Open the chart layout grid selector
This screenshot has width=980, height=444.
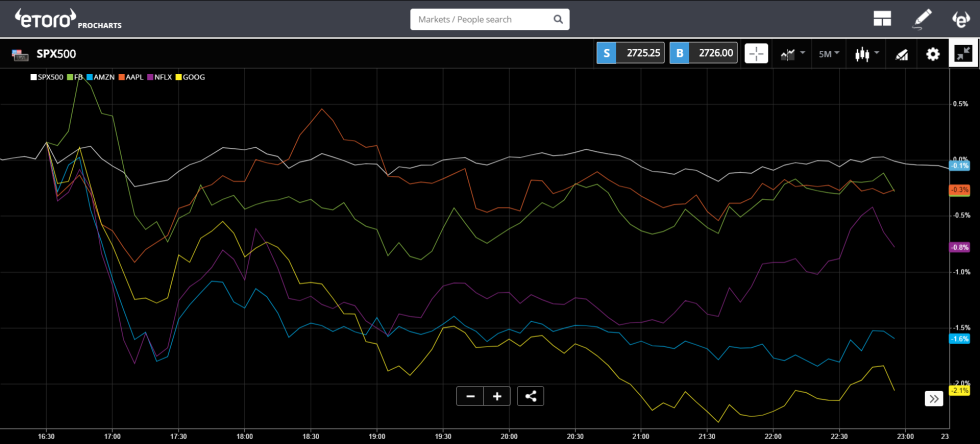pos(881,19)
